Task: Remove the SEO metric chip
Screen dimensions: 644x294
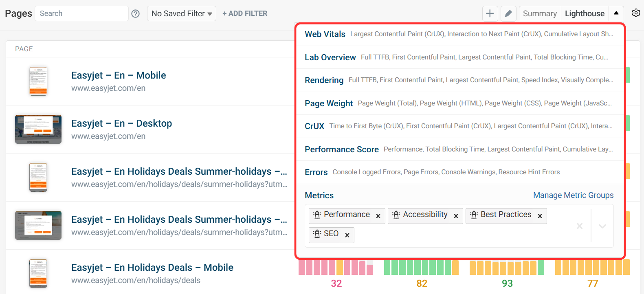Action: coord(347,235)
